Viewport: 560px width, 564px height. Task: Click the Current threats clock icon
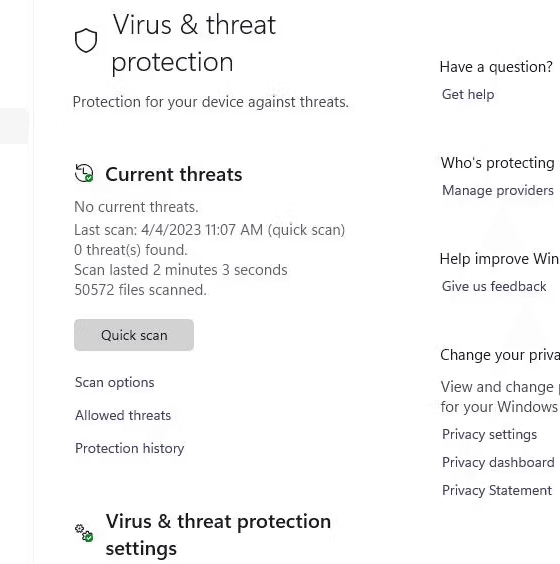coord(84,173)
